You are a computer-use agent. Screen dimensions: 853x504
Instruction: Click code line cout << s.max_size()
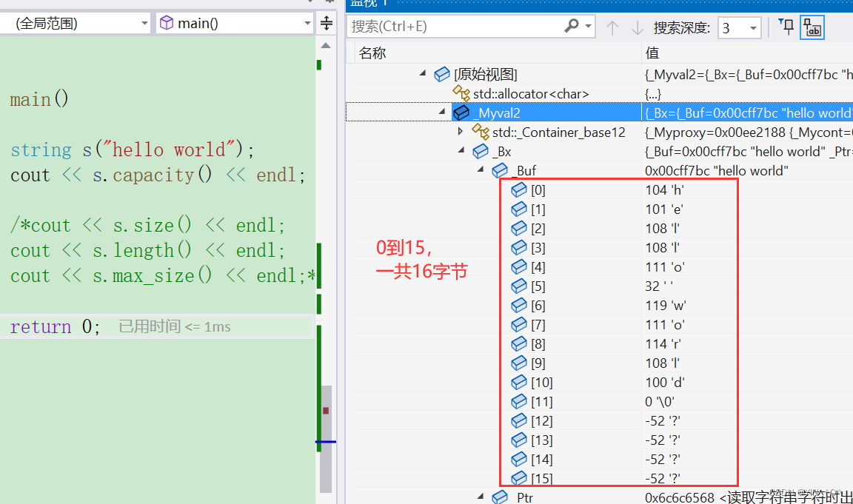point(163,275)
